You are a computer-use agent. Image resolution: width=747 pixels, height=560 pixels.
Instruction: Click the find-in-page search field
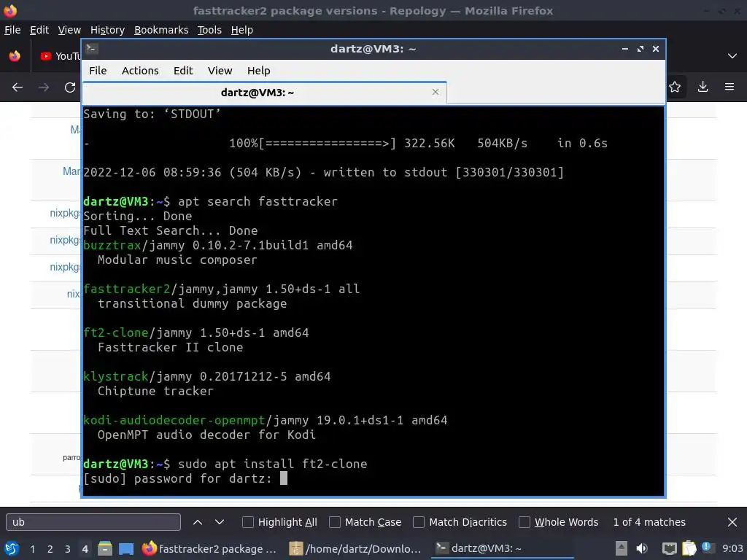coord(93,522)
